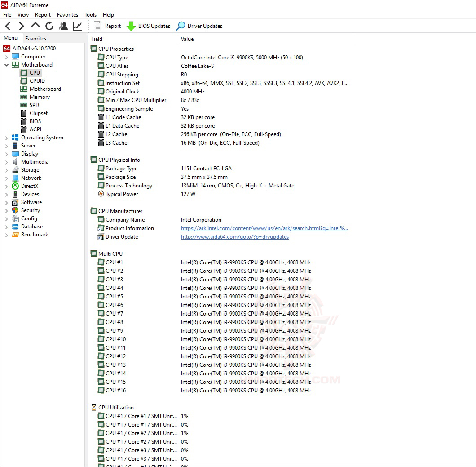Expand the Devices tree node
The height and width of the screenshot is (467, 476).
pos(6,194)
